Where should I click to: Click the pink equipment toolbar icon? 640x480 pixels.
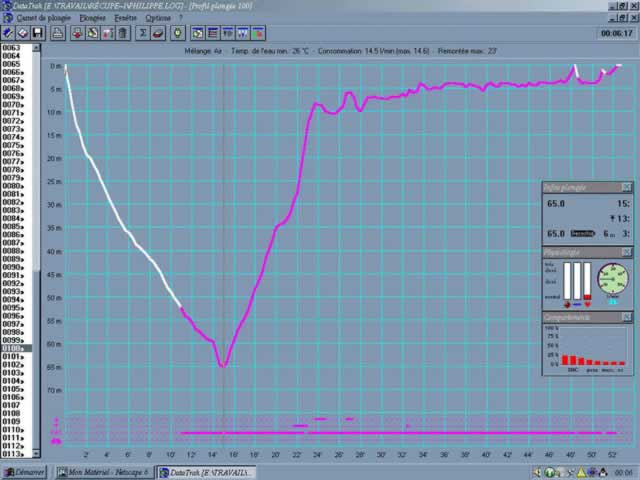[x=108, y=33]
